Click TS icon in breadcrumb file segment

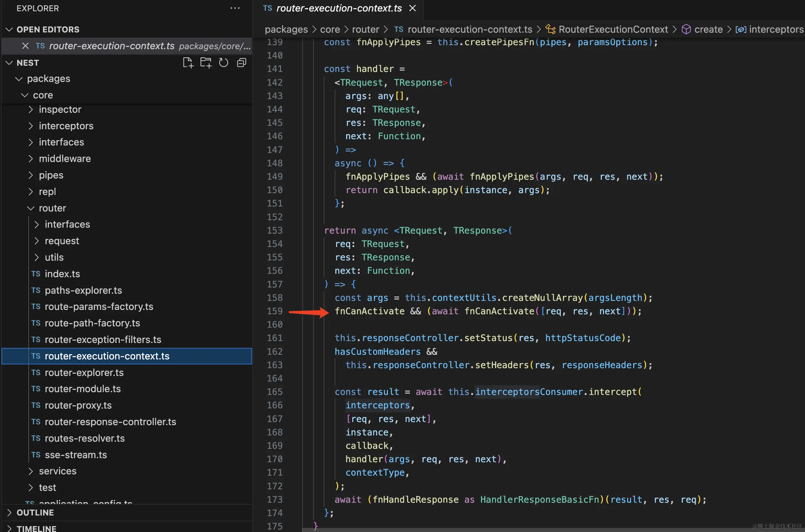(399, 30)
